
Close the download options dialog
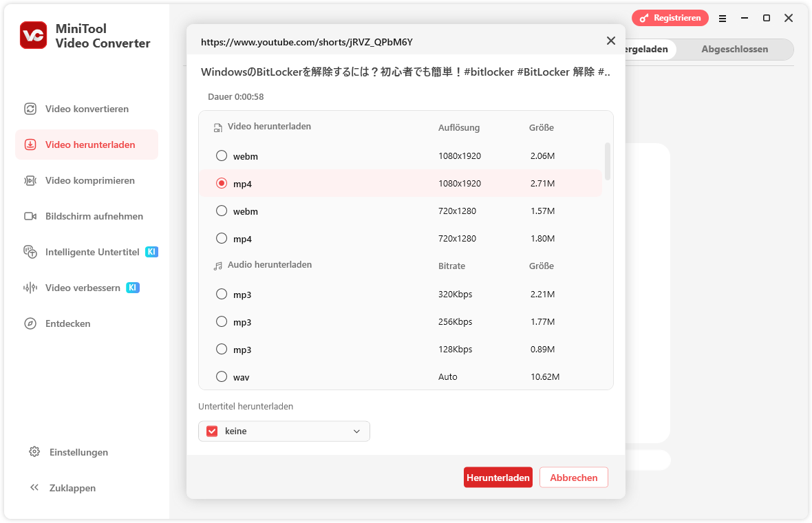611,41
